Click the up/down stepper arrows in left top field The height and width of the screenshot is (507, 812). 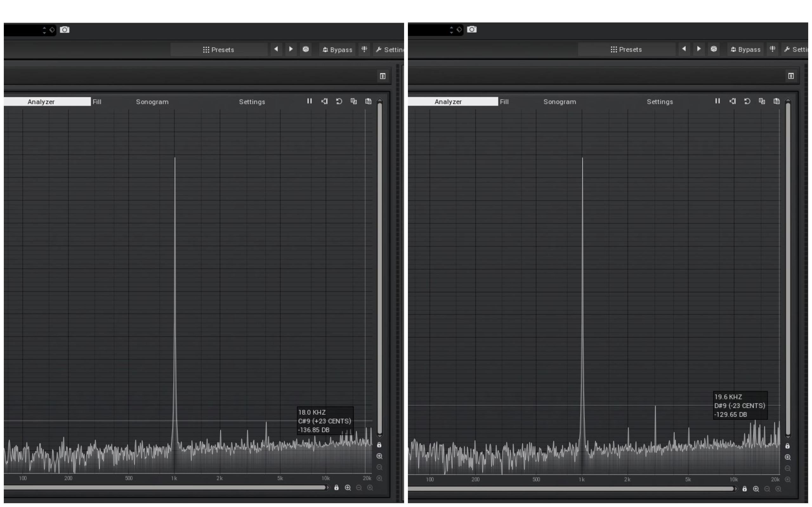point(44,30)
